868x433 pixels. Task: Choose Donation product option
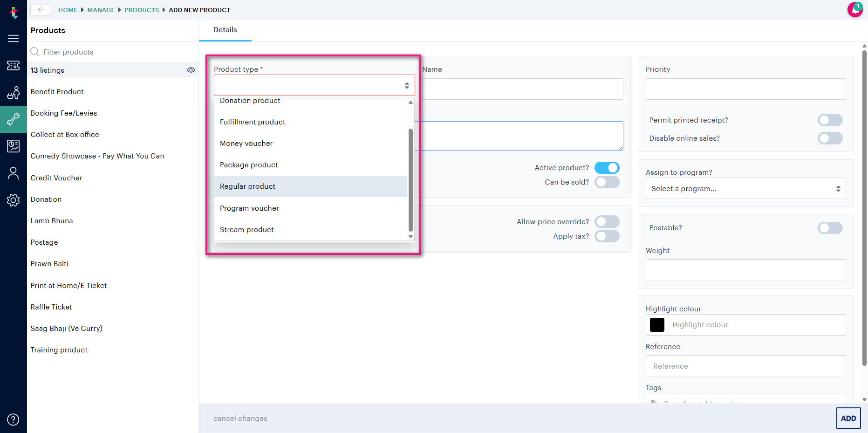click(311, 101)
